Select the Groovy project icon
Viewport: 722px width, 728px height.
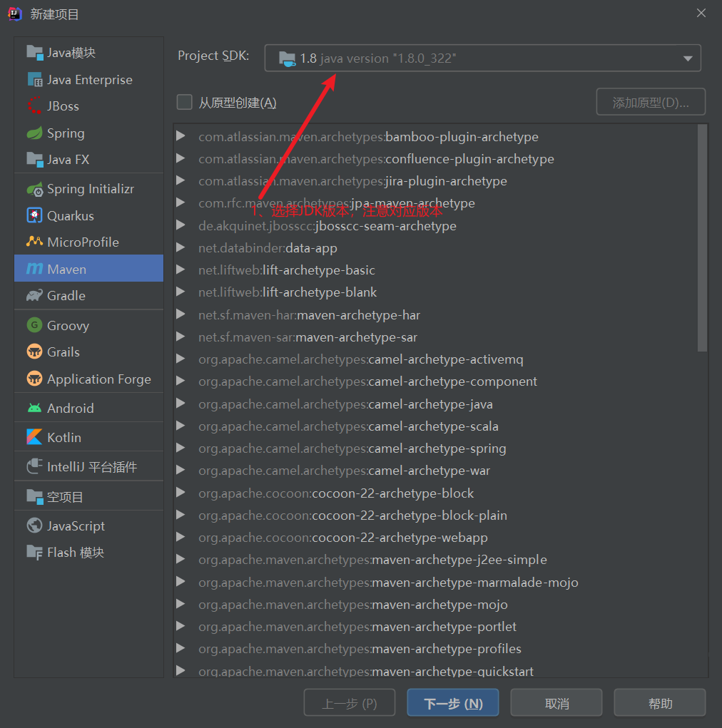(34, 325)
